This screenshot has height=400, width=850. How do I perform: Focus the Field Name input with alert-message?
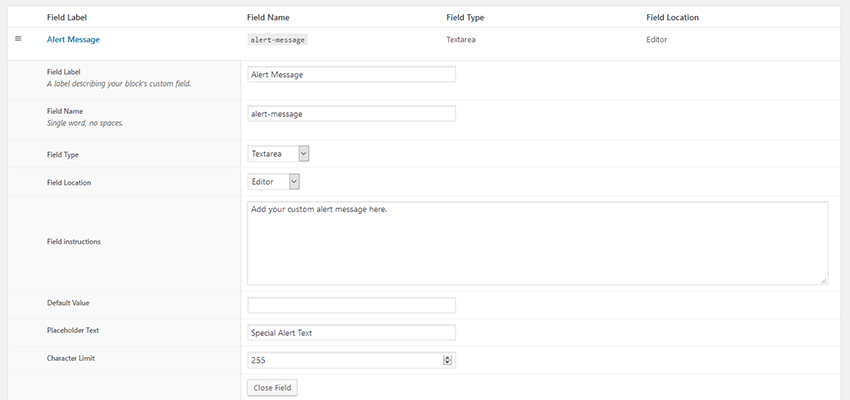(351, 113)
